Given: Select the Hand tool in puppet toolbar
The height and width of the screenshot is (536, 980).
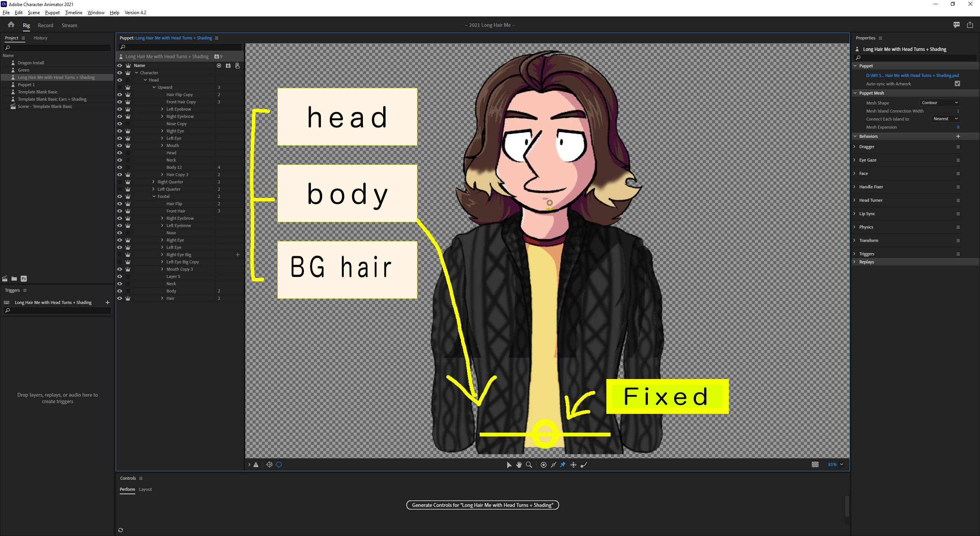Looking at the screenshot, I should click(x=519, y=464).
